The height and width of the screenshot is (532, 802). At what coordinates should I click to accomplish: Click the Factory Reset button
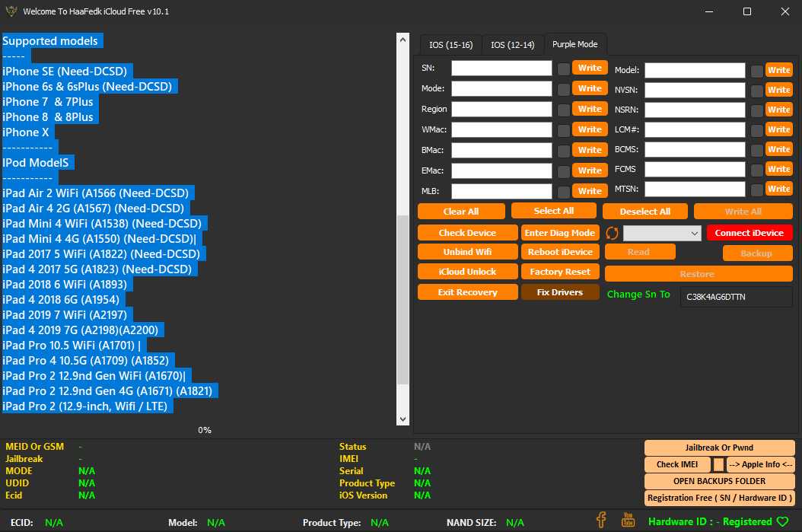[x=559, y=272]
